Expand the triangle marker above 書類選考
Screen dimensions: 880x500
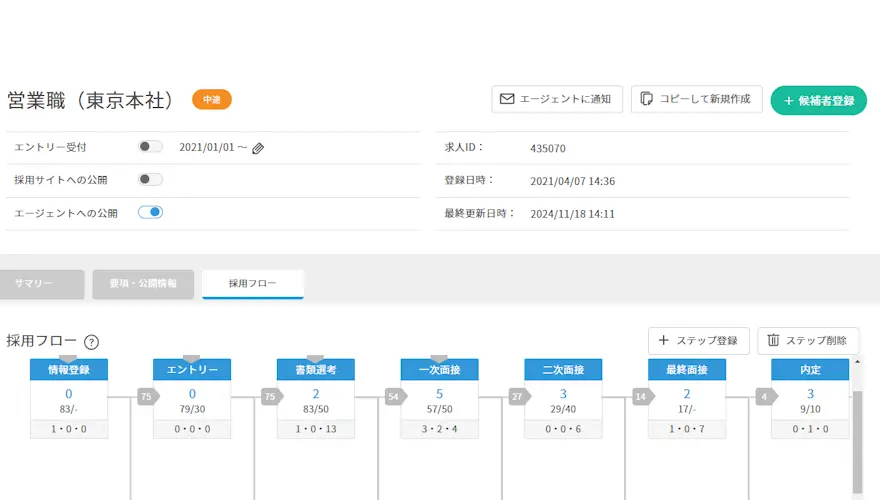pyautogui.click(x=315, y=358)
